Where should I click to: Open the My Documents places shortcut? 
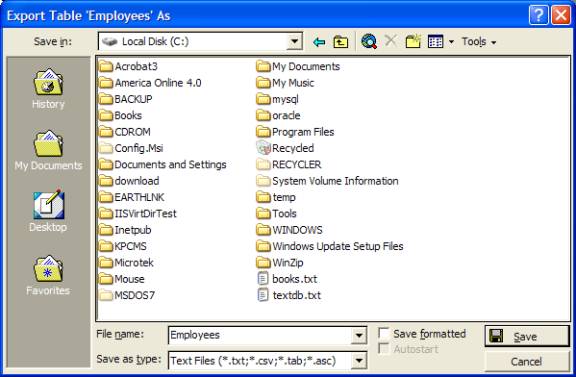tap(48, 151)
